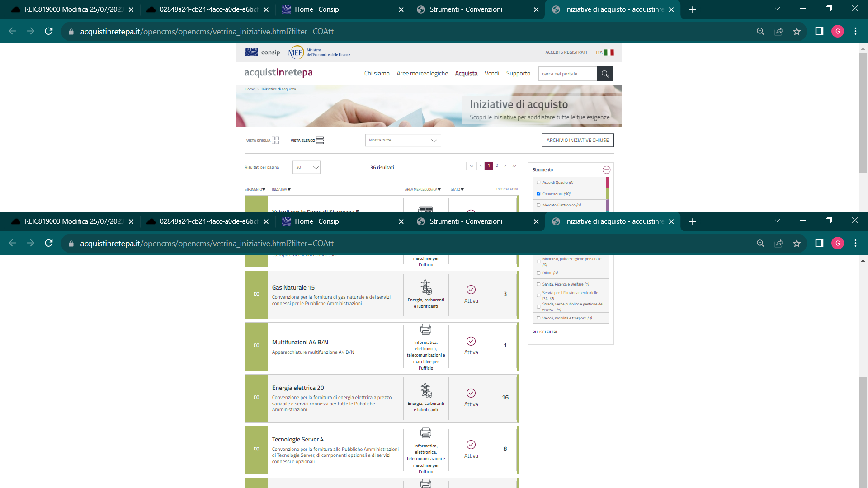Click the portal search magnifier button

tap(605, 74)
